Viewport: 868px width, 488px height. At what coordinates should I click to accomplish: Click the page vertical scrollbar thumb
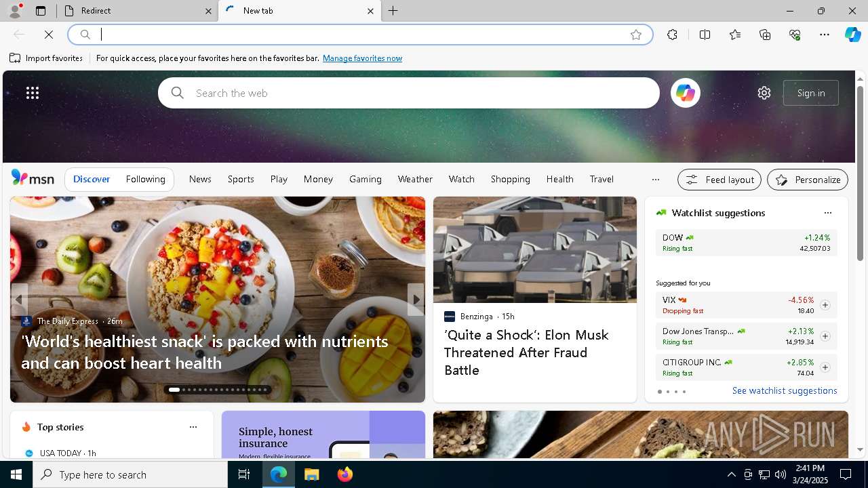(x=860, y=173)
